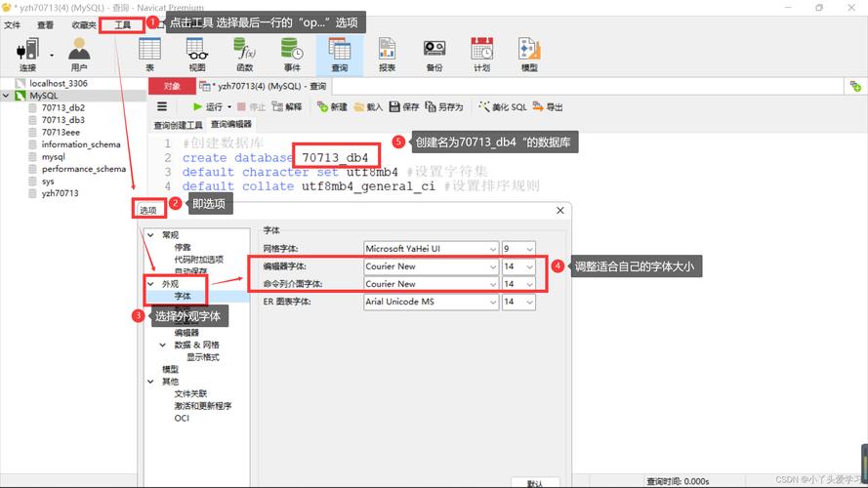
Task: Click into SQL line 2 create database
Action: coord(275,158)
